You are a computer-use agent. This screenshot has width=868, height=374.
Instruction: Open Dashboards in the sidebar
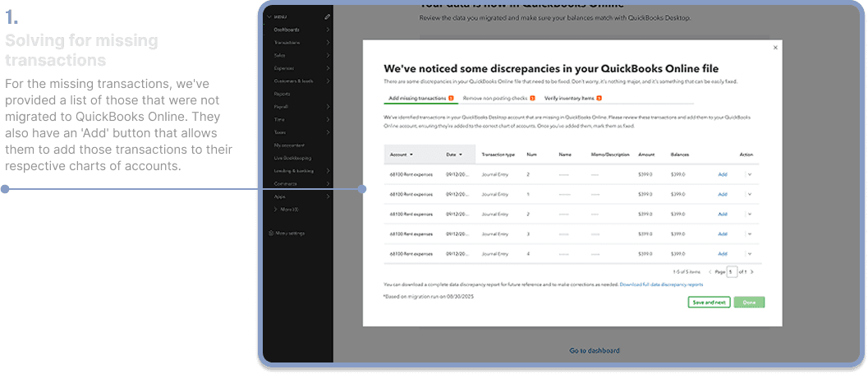(287, 30)
